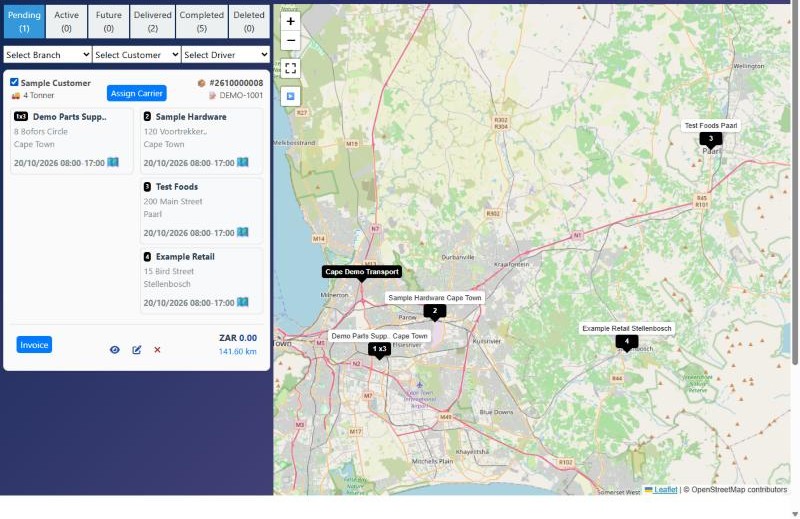
Task: Click the 8 Bofors Circle address
Action: point(41,131)
